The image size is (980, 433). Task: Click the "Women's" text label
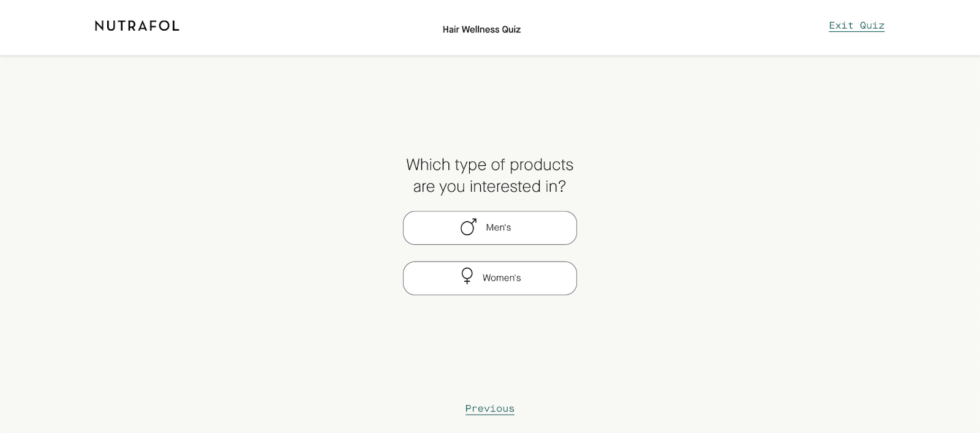pyautogui.click(x=502, y=278)
